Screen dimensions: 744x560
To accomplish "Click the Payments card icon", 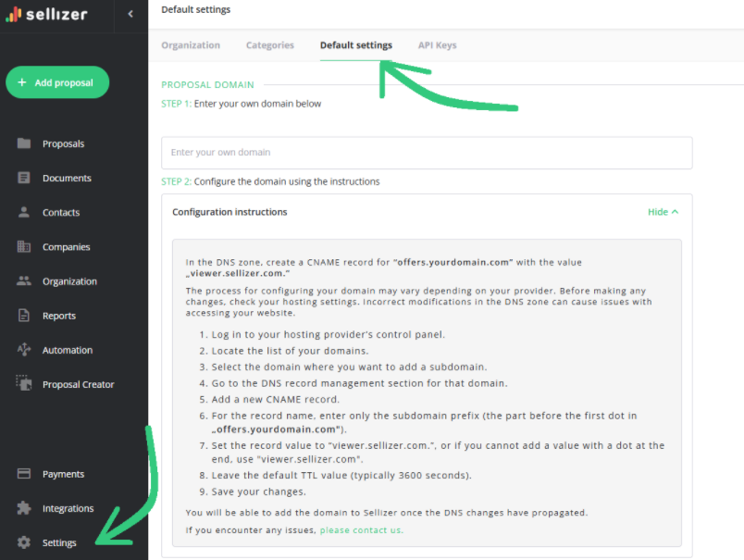I will click(x=24, y=474).
